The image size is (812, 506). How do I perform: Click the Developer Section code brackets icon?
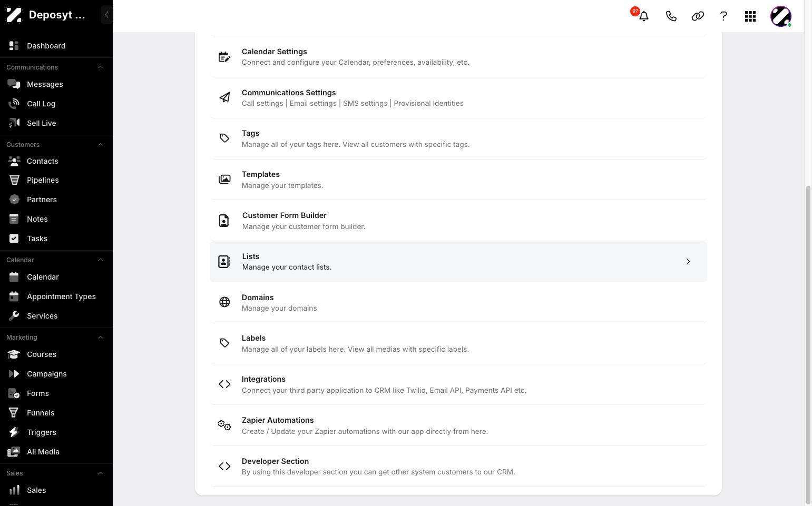tap(224, 467)
